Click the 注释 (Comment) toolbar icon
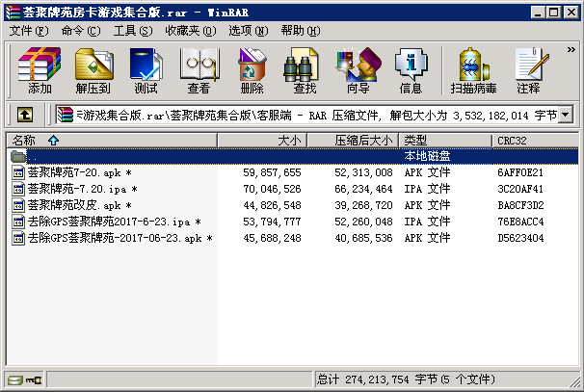Viewport: 584px width, 392px height. click(x=528, y=70)
